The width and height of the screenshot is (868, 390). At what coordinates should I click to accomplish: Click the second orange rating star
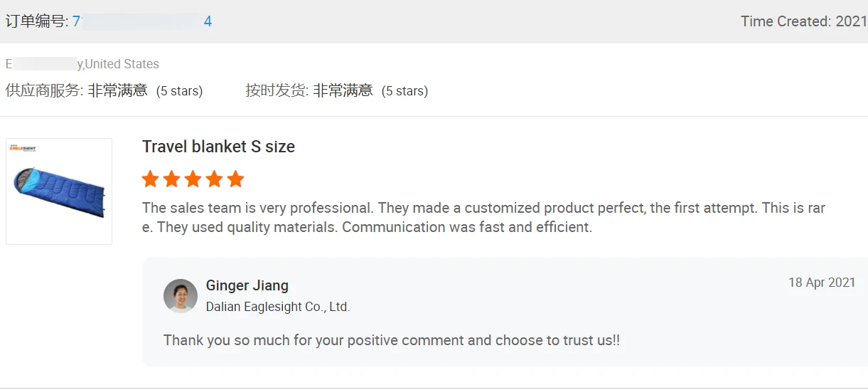point(171,179)
